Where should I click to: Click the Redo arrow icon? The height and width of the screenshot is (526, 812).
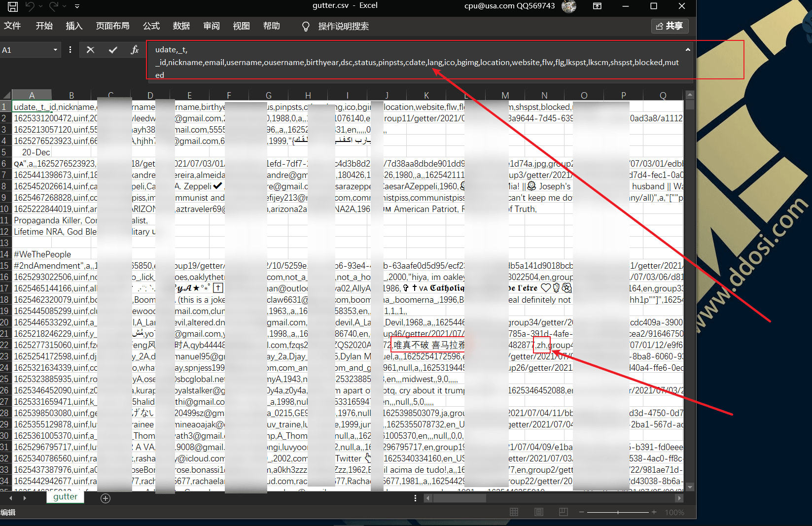tap(53, 6)
